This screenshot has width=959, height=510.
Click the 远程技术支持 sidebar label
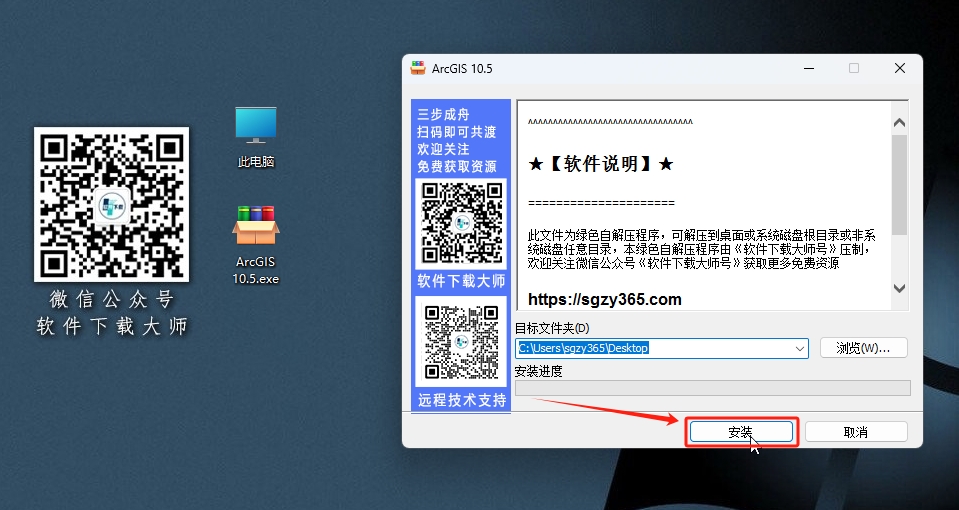[462, 400]
